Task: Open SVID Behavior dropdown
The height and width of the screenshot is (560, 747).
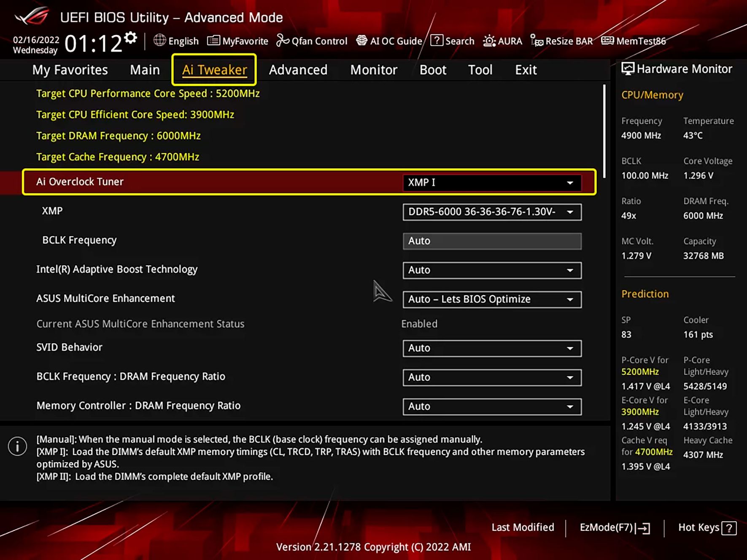Action: pos(492,348)
